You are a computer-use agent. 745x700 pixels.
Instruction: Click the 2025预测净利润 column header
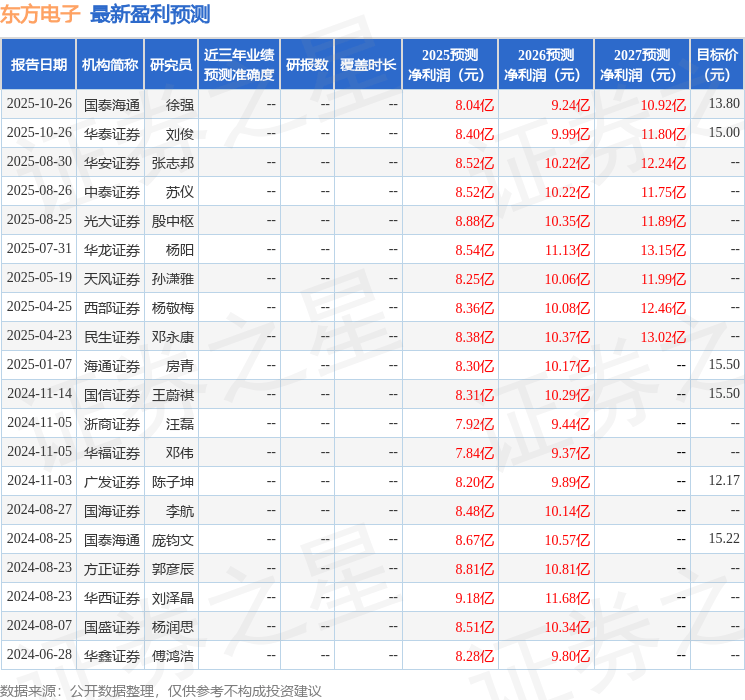(450, 64)
